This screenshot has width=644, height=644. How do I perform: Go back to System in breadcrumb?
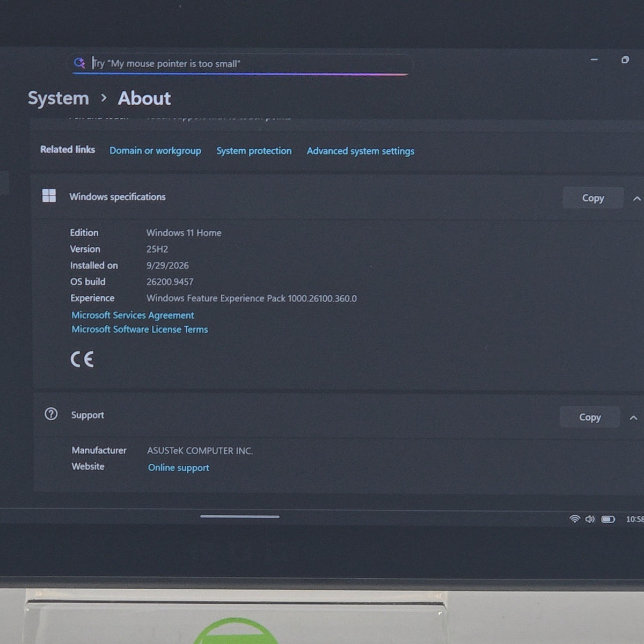[x=58, y=98]
